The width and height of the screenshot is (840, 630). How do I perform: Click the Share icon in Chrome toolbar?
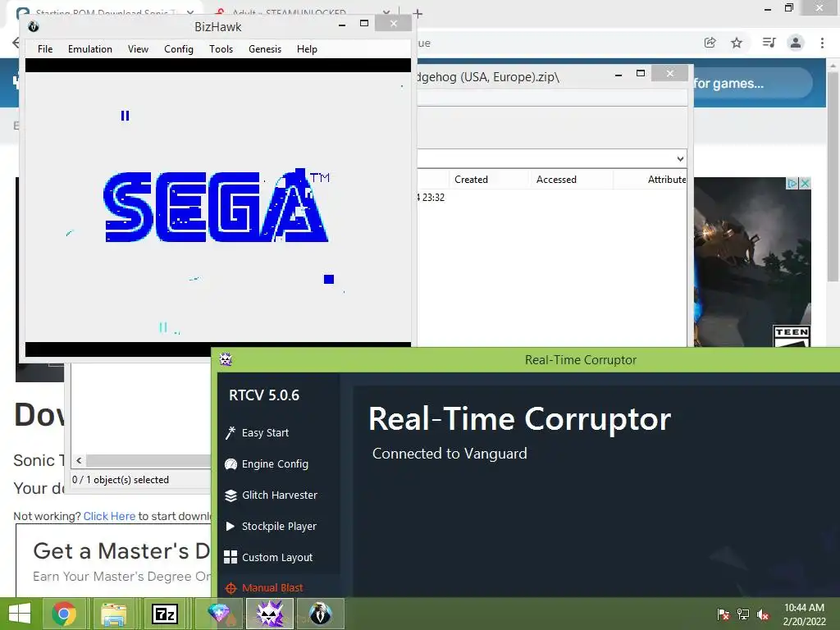710,43
